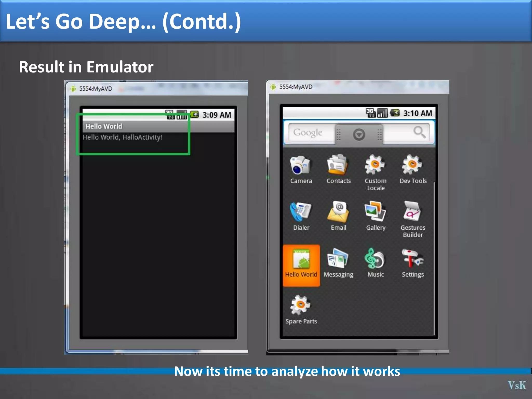Open the Camera app in right emulator
532x399 pixels.
[301, 169]
